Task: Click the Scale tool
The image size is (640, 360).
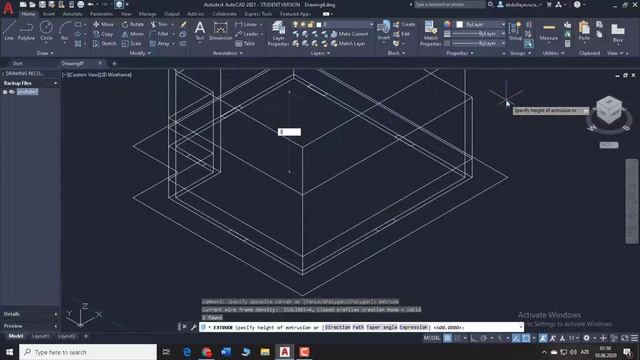Action: click(131, 44)
